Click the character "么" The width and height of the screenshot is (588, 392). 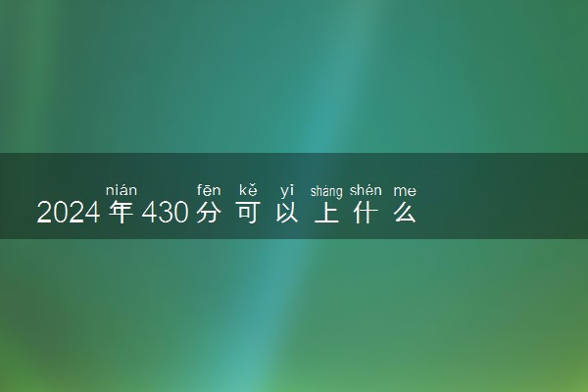[x=405, y=213]
